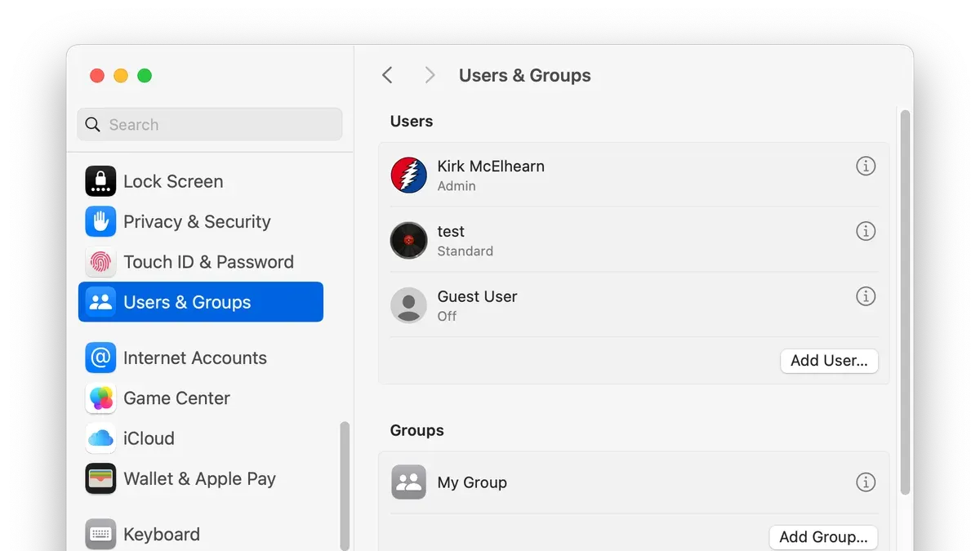Click the test user's avatar picture
The image size is (980, 551).
408,240
